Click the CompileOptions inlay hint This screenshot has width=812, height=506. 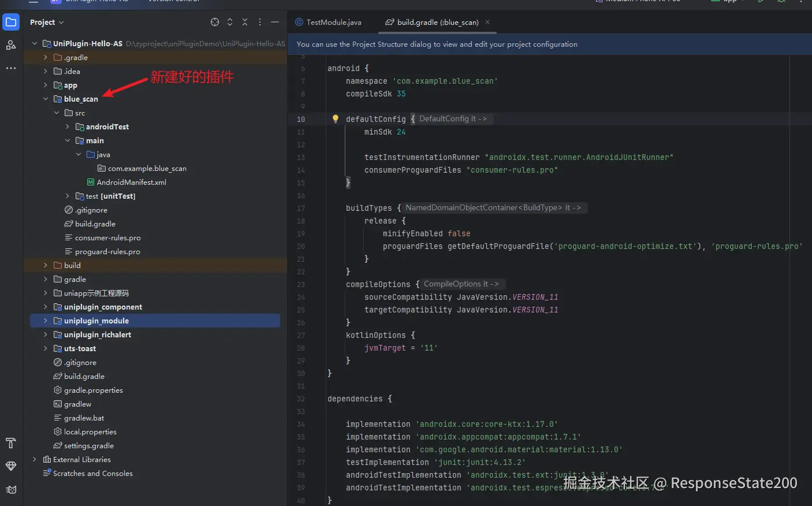(x=461, y=284)
